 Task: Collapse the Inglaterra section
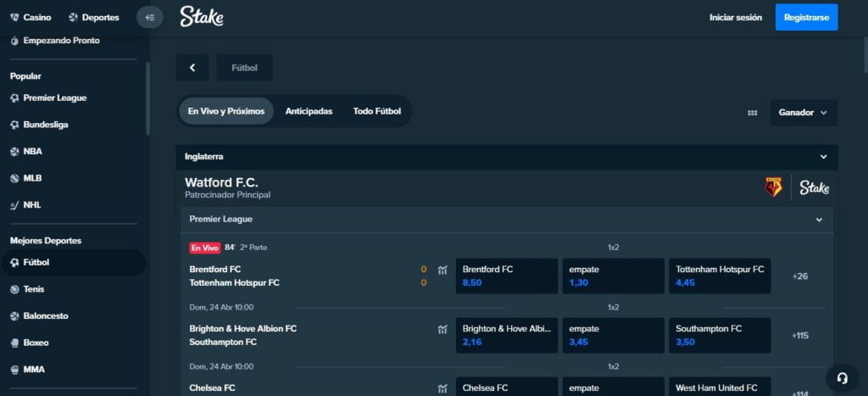point(822,157)
